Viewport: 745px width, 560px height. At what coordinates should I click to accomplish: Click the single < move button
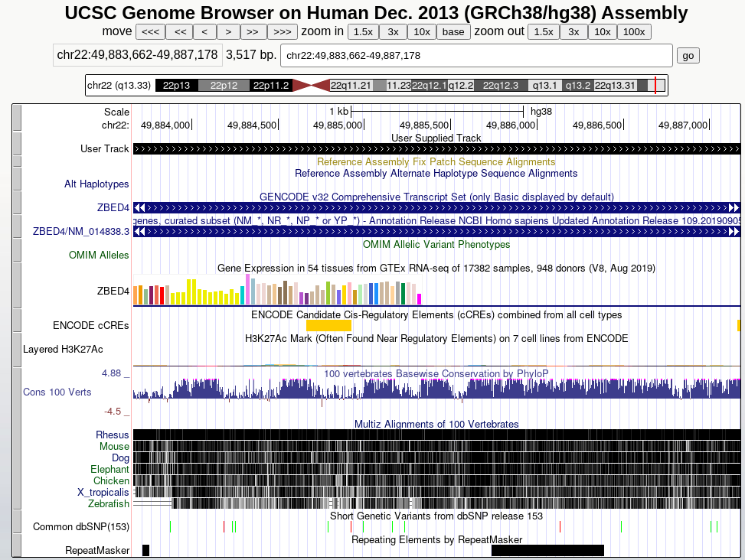tap(204, 32)
